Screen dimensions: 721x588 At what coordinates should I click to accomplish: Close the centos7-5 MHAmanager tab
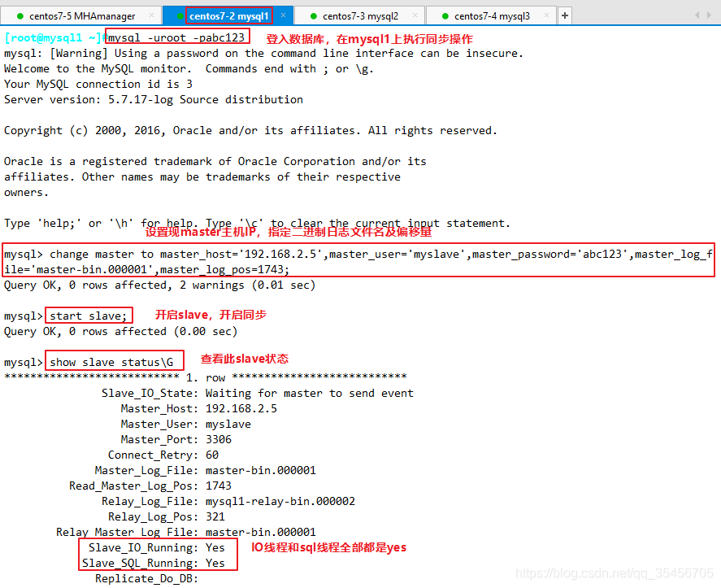[152, 15]
